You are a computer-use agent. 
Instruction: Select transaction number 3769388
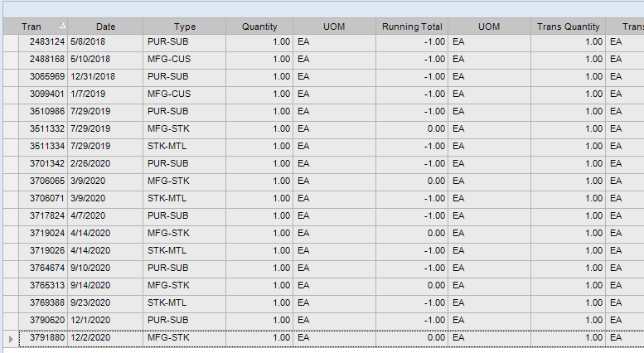coord(47,303)
